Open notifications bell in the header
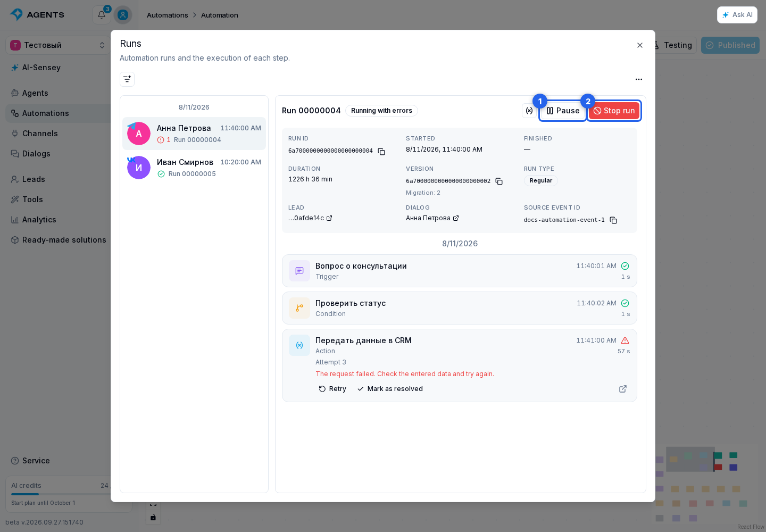 [102, 15]
